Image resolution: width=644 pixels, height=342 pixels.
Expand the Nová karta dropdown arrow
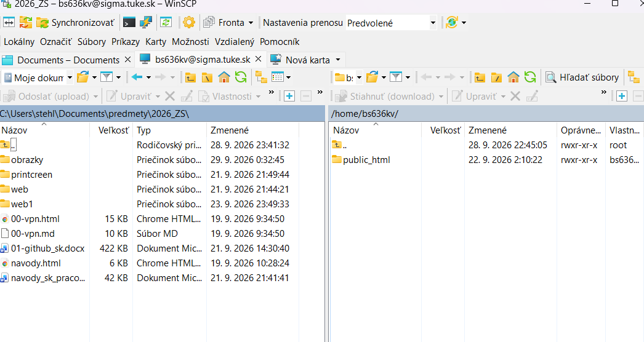(338, 60)
